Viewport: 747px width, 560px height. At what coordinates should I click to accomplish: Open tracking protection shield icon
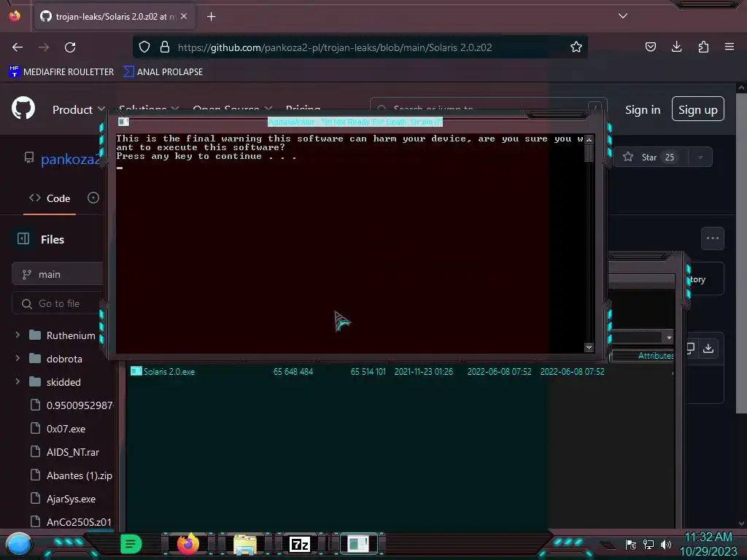tap(144, 47)
